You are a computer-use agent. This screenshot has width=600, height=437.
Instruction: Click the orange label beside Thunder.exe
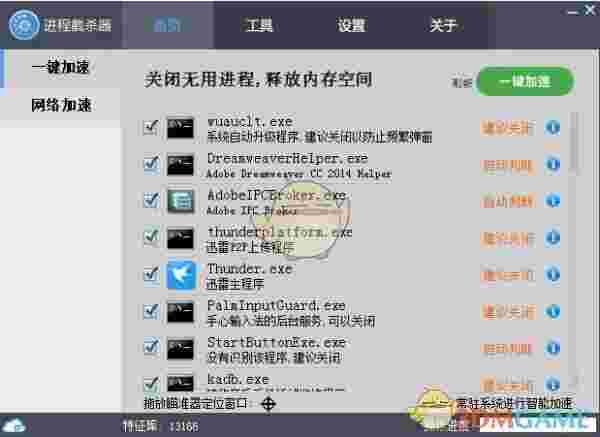[507, 275]
